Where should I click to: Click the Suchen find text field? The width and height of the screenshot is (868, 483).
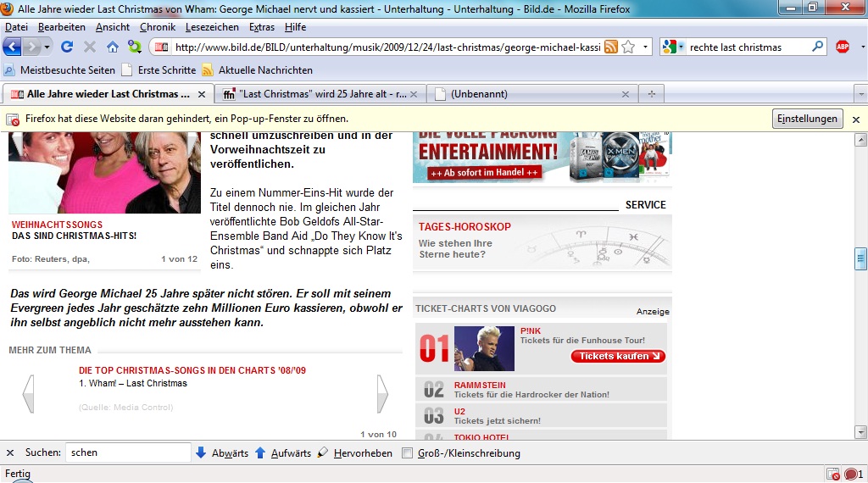point(128,452)
